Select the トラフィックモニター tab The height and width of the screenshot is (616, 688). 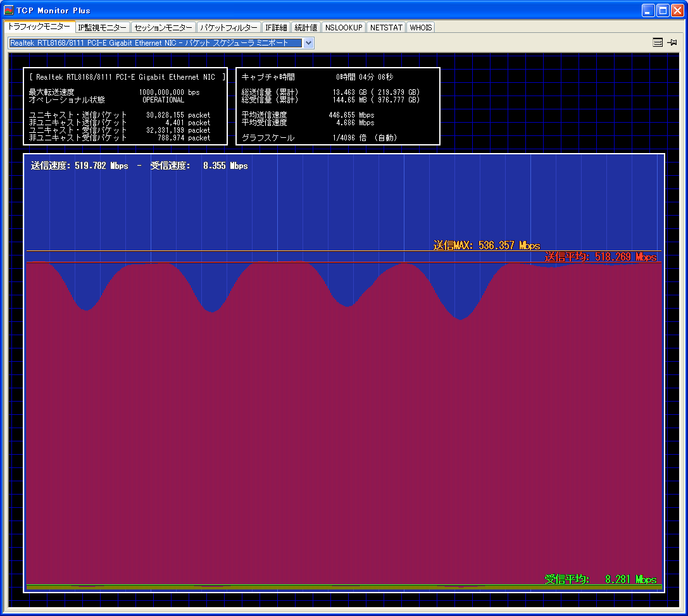point(39,27)
